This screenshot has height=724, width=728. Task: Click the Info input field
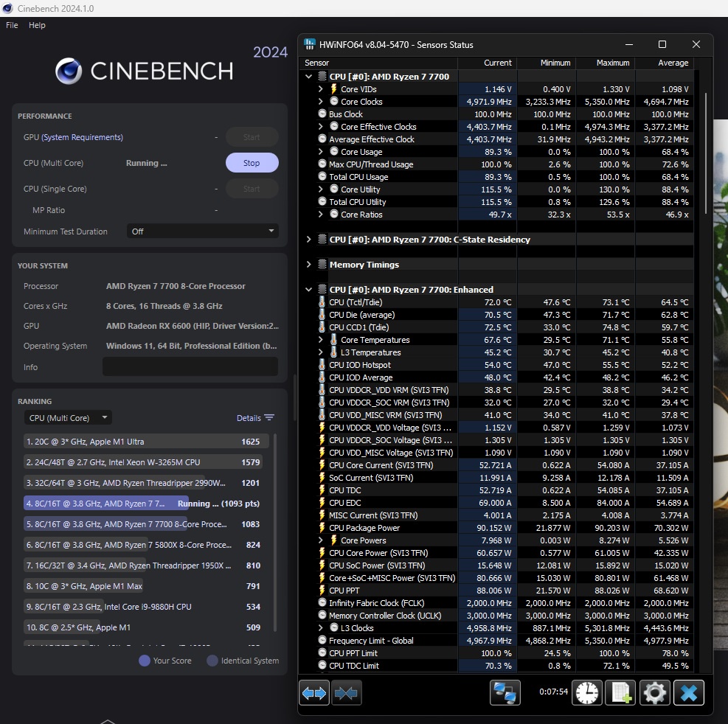pos(190,366)
